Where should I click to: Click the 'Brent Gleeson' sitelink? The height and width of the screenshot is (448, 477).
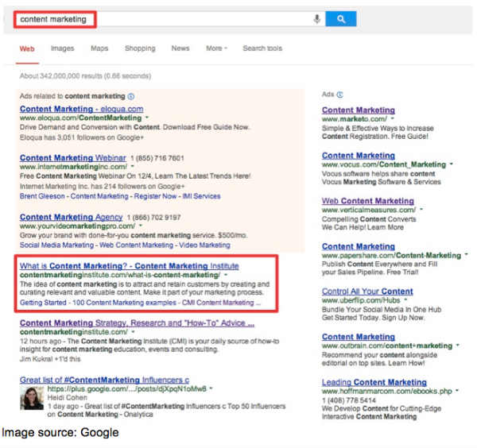tap(42, 196)
